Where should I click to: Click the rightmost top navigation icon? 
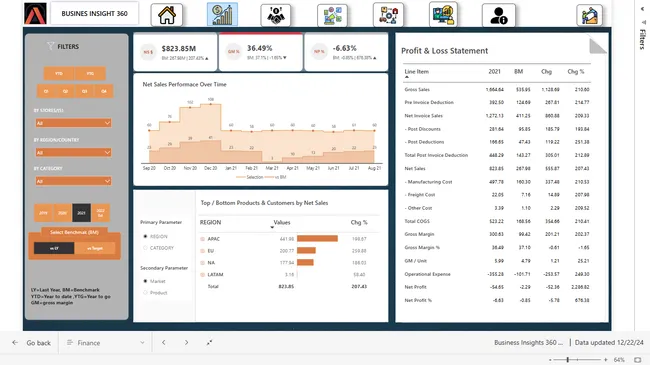[x=589, y=15]
